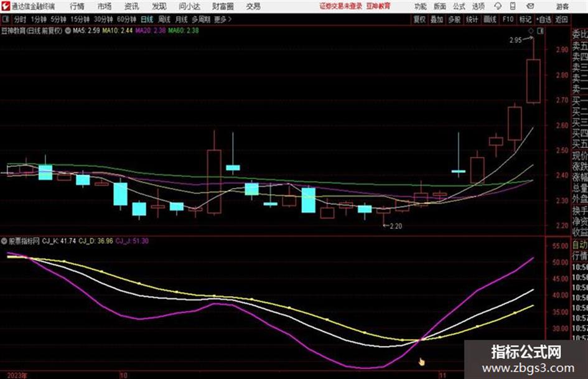Open the 市场 menu
The image size is (588, 379).
click(x=105, y=6)
